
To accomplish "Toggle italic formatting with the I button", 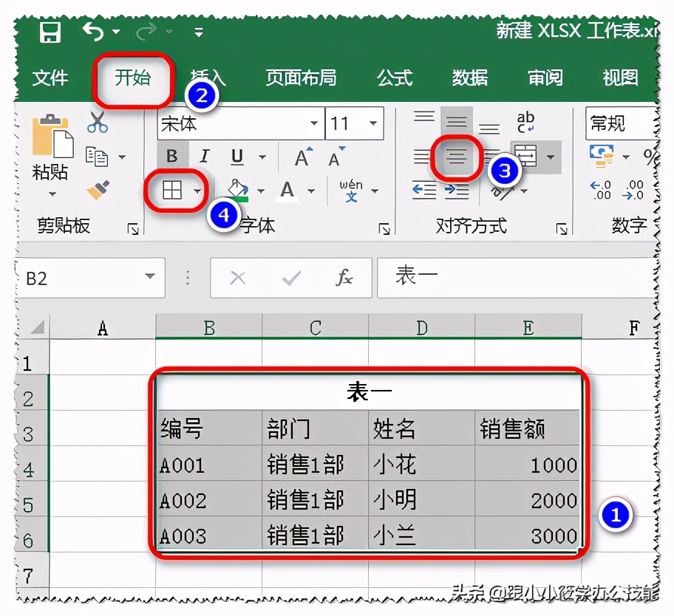I will point(205,155).
